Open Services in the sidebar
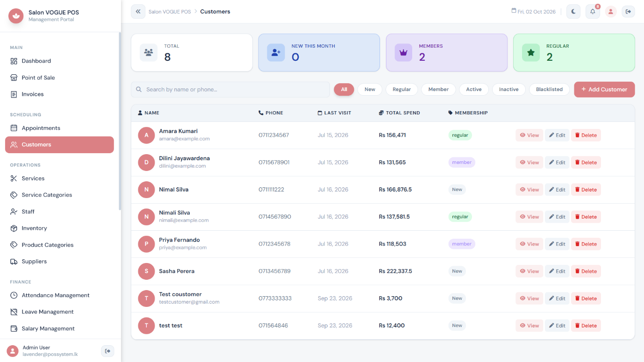The width and height of the screenshot is (644, 362). click(x=59, y=178)
